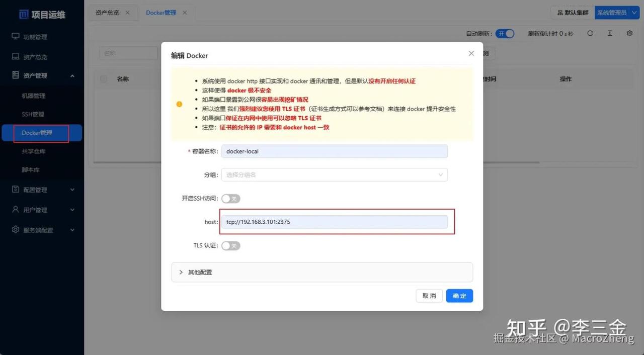
Task: Click the 资产管理 sidebar icon
Action: click(x=16, y=75)
